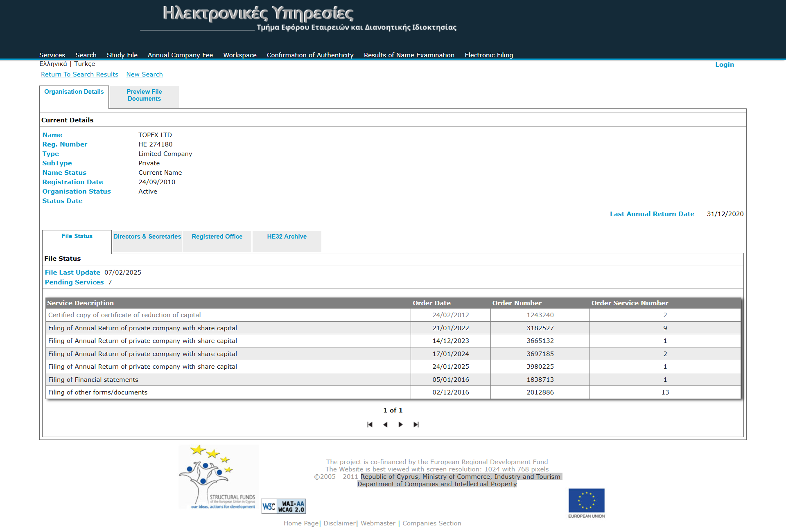Open Disclaimer footer link

click(340, 523)
